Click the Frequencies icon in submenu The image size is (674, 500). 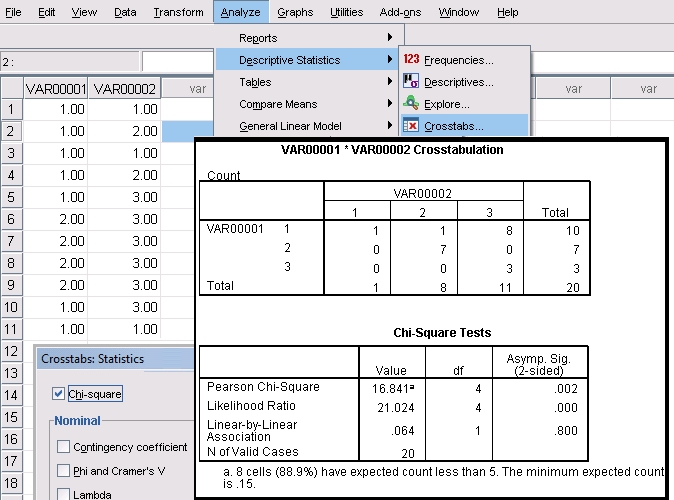pyautogui.click(x=411, y=60)
